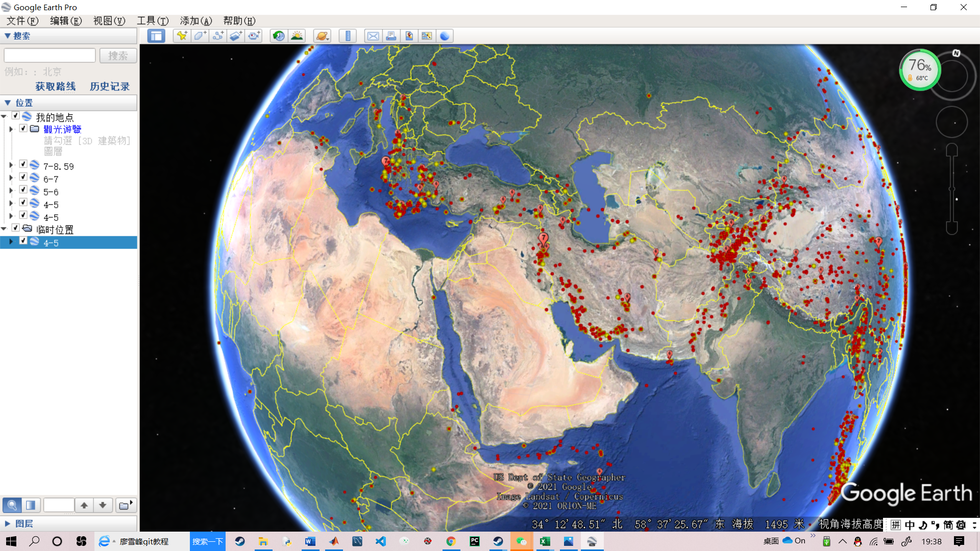
Task: Move selected item down arrow
Action: 103,505
